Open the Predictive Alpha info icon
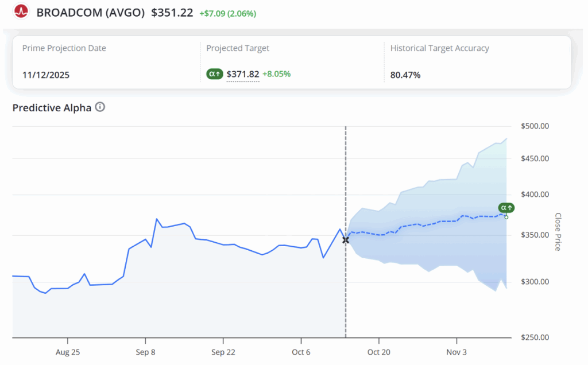This screenshot has width=588, height=365. pos(100,107)
